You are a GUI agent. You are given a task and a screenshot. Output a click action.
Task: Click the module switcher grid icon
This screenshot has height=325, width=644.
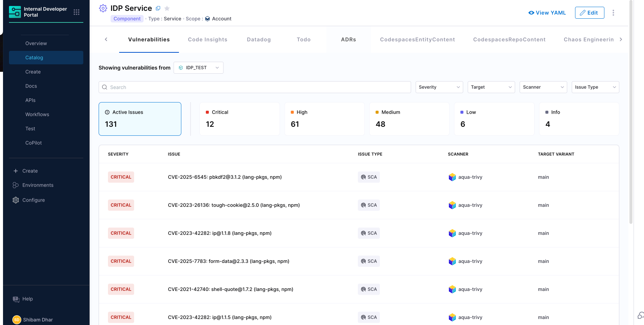[x=77, y=12]
